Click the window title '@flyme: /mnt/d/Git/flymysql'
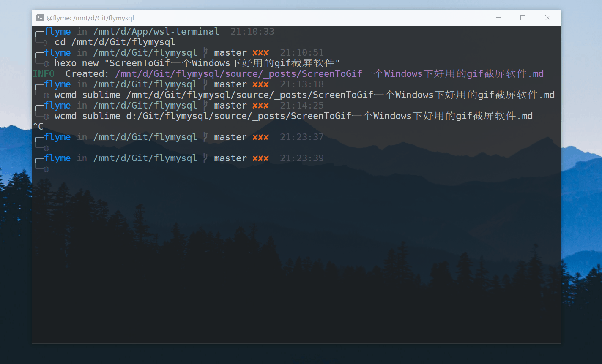This screenshot has width=602, height=364. 90,18
